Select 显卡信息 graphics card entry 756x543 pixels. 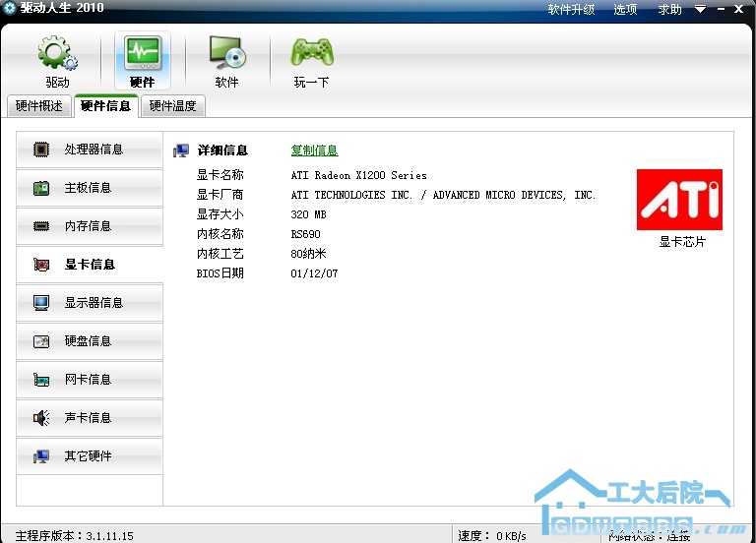[x=90, y=265]
